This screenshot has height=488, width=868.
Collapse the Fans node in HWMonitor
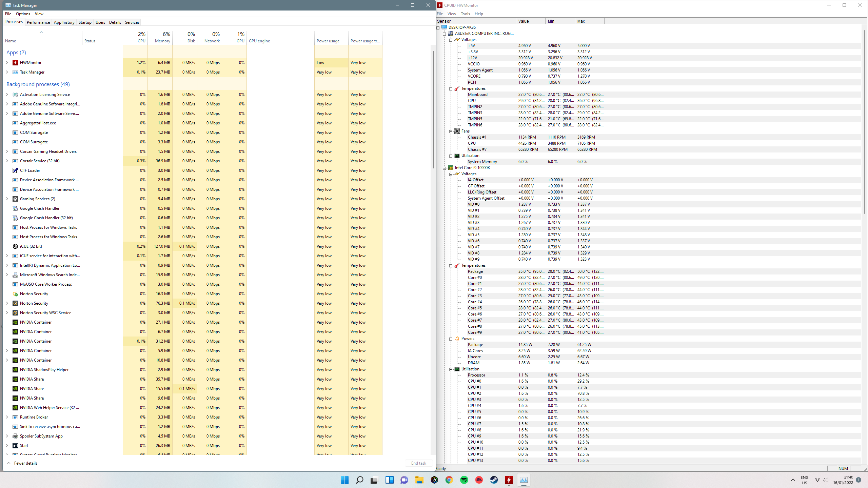pyautogui.click(x=451, y=131)
